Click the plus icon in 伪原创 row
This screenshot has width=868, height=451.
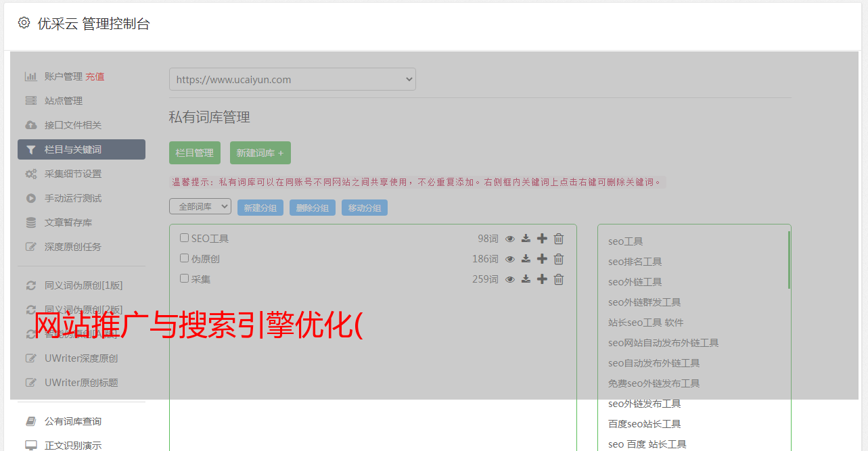tap(542, 259)
